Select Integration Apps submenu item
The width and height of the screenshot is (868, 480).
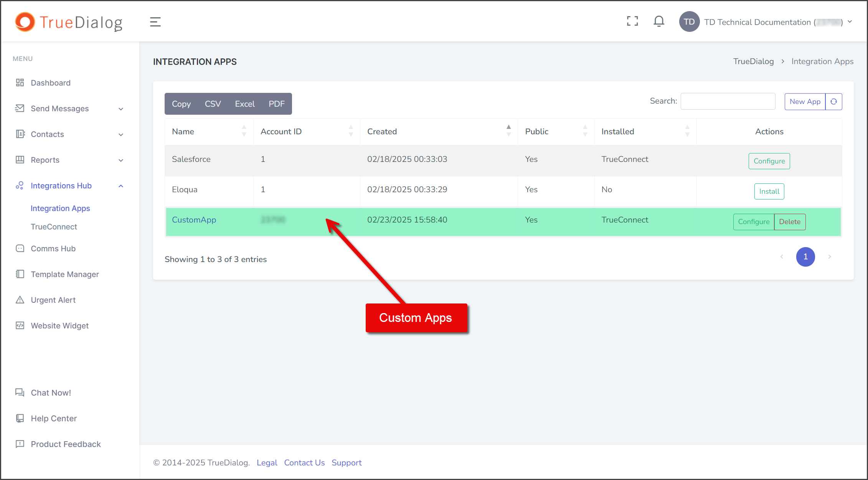click(x=60, y=208)
